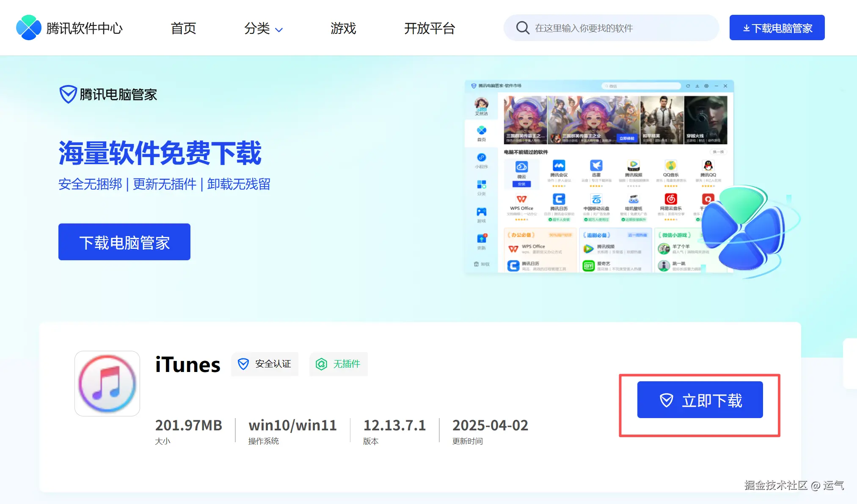Click the large blue clover graphic

tap(744, 231)
